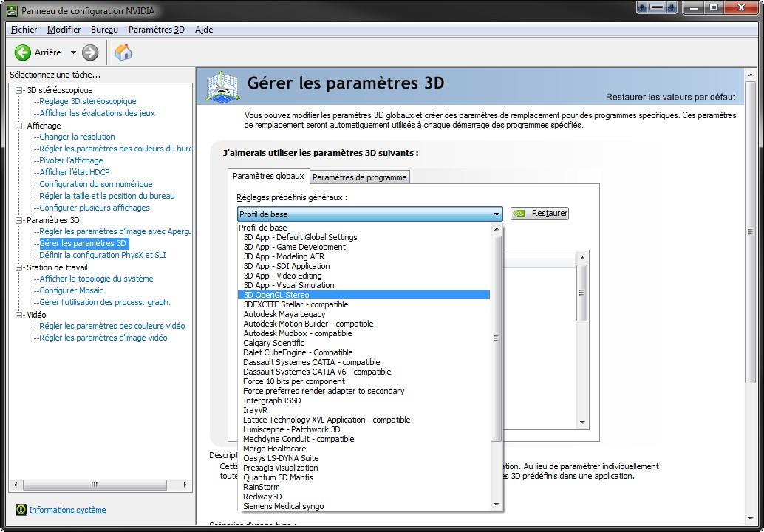
Task: Select Dassault Systemes CATIA V6 - compatible preset
Action: (x=317, y=372)
